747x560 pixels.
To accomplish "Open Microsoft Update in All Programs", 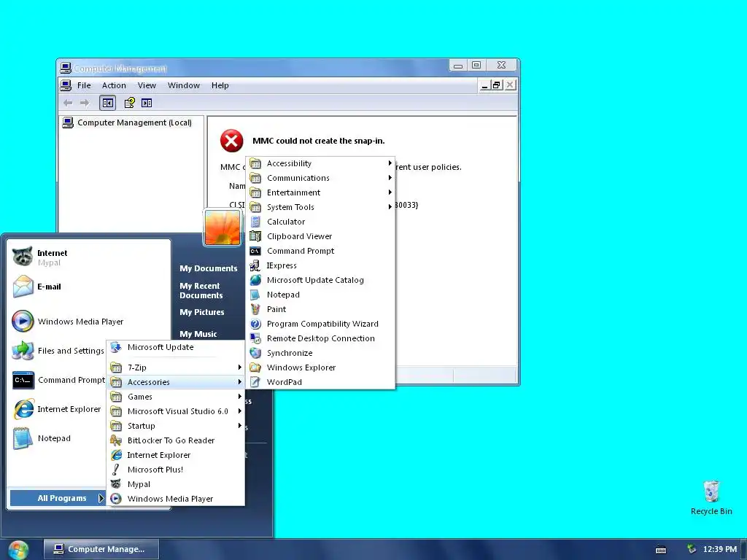I will [x=175, y=347].
